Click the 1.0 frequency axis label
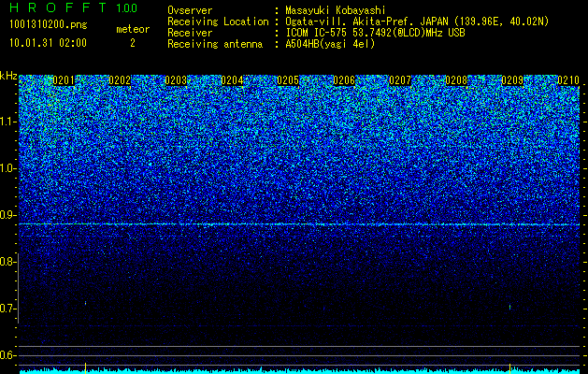The height and width of the screenshot is (374, 588). pyautogui.click(x=7, y=169)
